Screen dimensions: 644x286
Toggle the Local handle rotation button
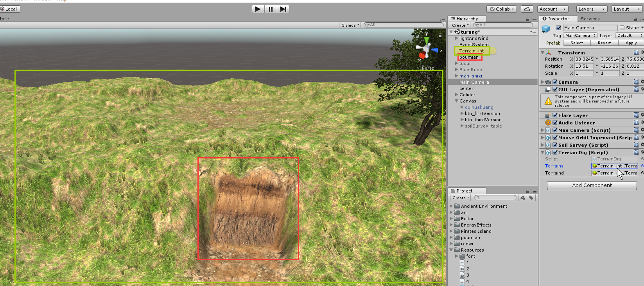point(9,9)
